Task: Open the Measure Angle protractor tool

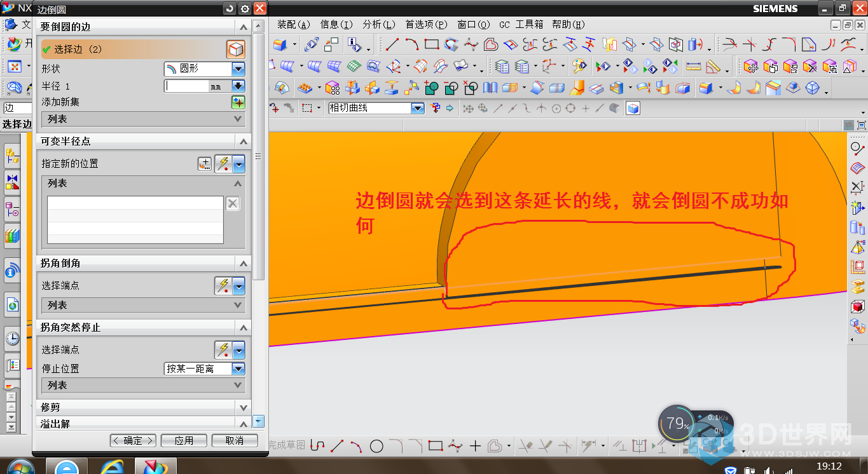Action: click(x=713, y=66)
